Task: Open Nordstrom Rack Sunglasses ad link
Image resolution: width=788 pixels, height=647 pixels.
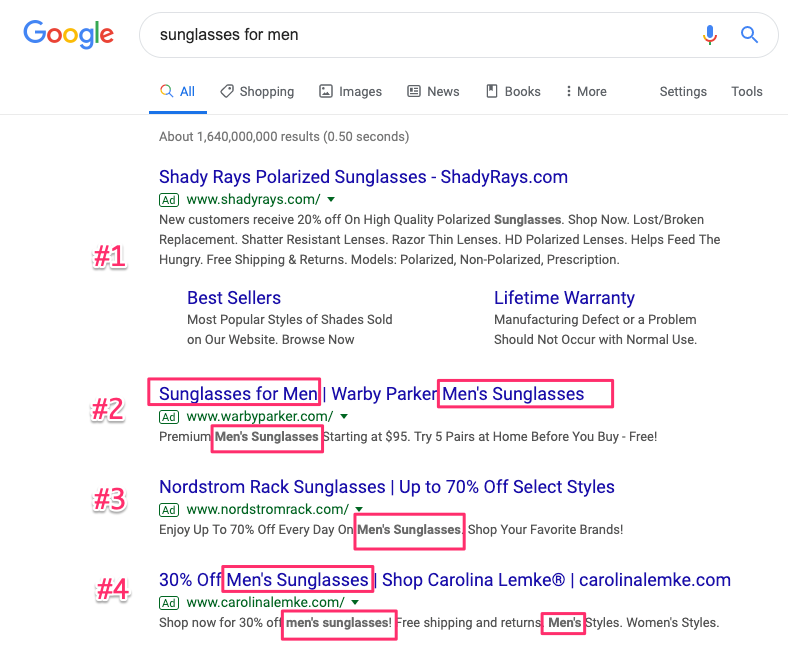Action: [x=386, y=487]
